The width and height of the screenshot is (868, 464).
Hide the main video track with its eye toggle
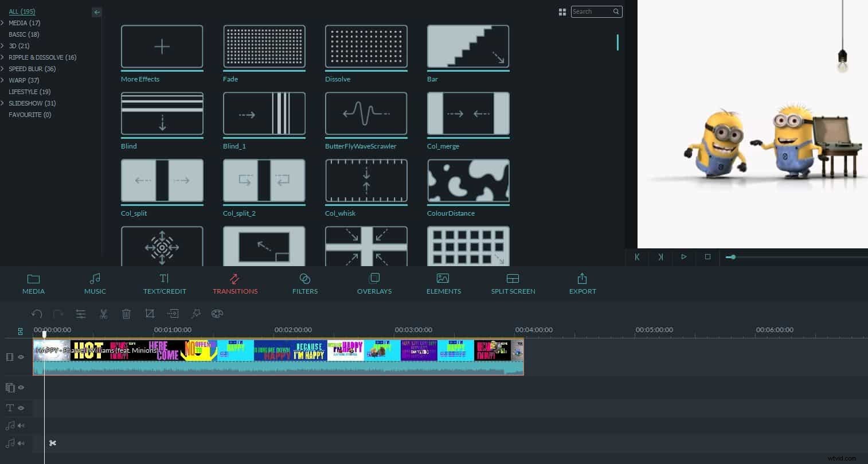[21, 357]
